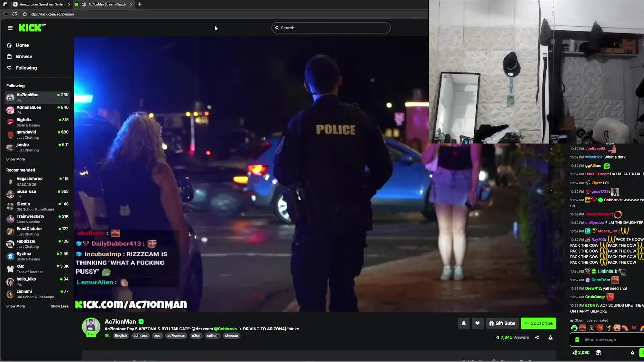The width and height of the screenshot is (644, 362).
Task: Open iDestin recommended channel
Action: [x=37, y=206]
